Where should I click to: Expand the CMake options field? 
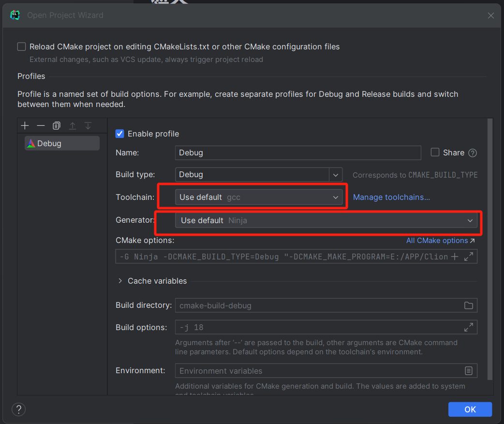tap(469, 257)
